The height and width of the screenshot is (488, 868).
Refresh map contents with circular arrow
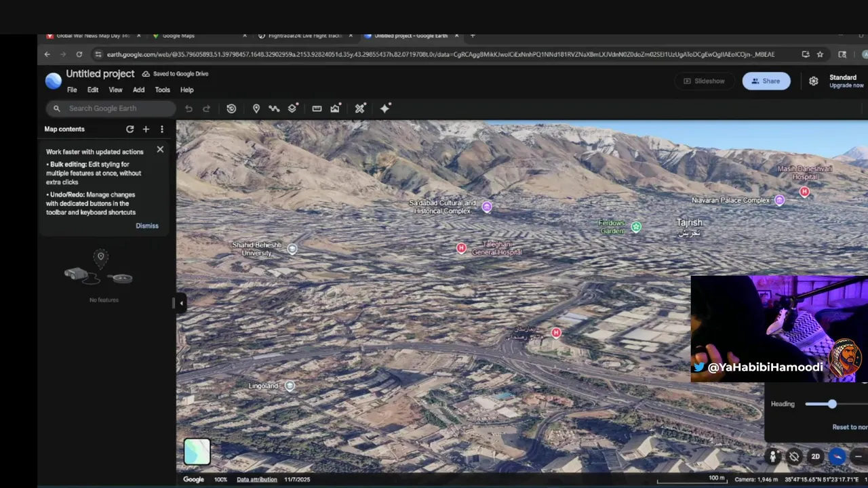pos(130,129)
